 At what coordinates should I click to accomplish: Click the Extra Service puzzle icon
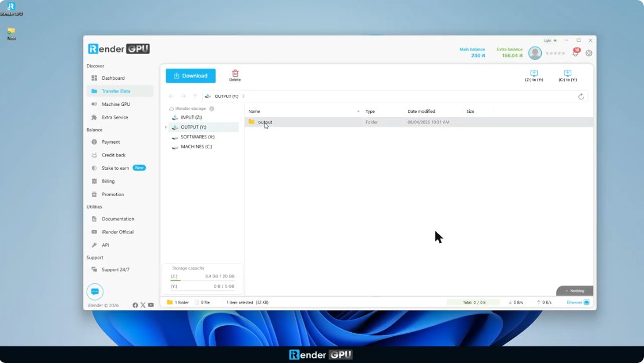[94, 117]
